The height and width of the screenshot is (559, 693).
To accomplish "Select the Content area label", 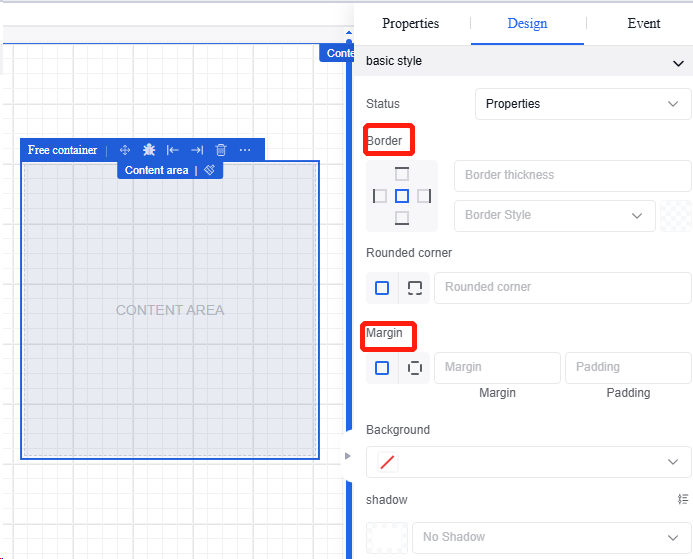I will coord(156,170).
